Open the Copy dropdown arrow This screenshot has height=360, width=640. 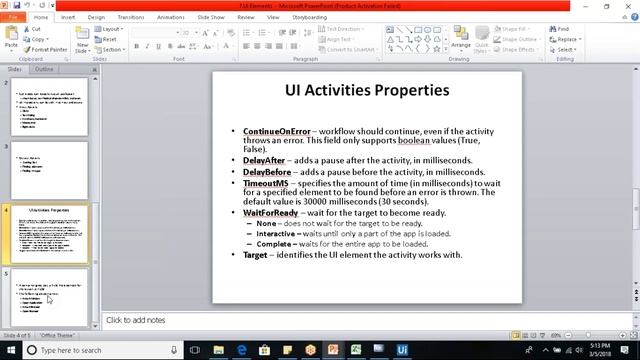pyautogui.click(x=47, y=39)
